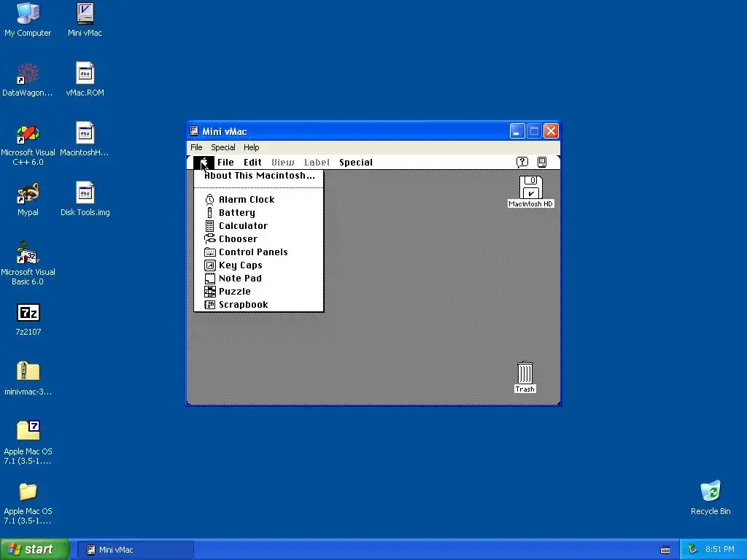This screenshot has height=560, width=747.
Task: Open the Mac Edit menu
Action: pos(252,163)
